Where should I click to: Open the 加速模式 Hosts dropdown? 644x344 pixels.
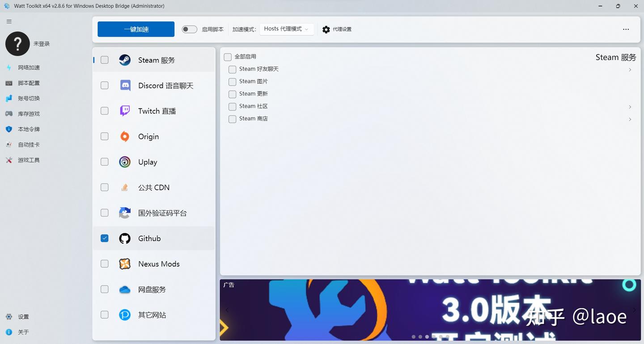pos(286,29)
